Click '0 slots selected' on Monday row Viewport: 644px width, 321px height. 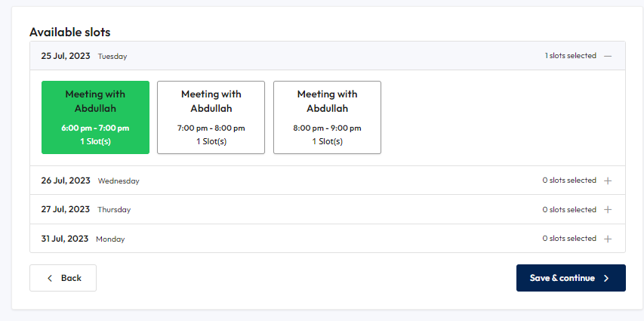[x=569, y=239]
